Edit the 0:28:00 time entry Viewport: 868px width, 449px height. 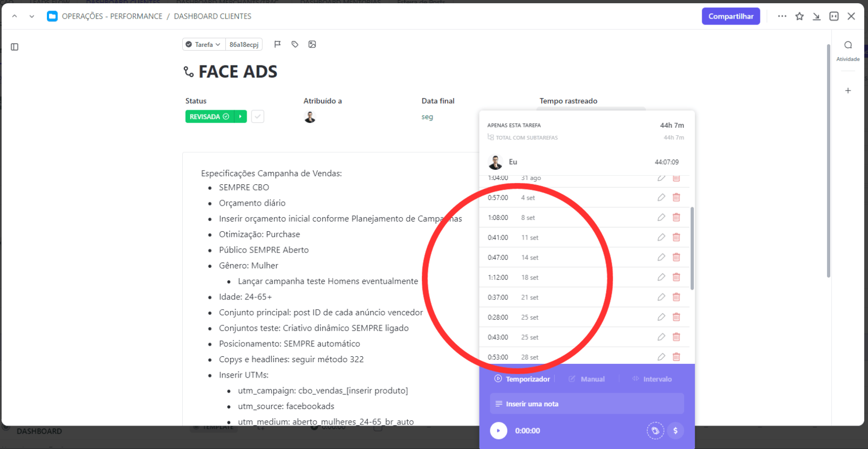tap(661, 317)
